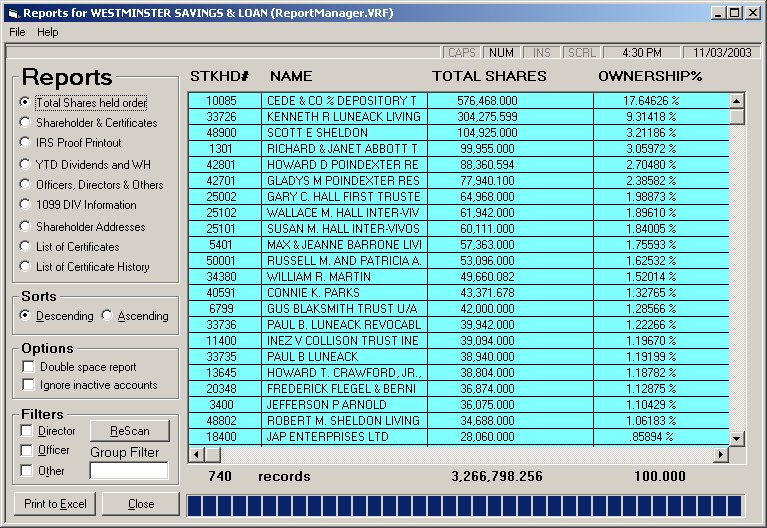This screenshot has height=528, width=767.
Task: Select Shareholder & Certificates report
Action: point(26,123)
